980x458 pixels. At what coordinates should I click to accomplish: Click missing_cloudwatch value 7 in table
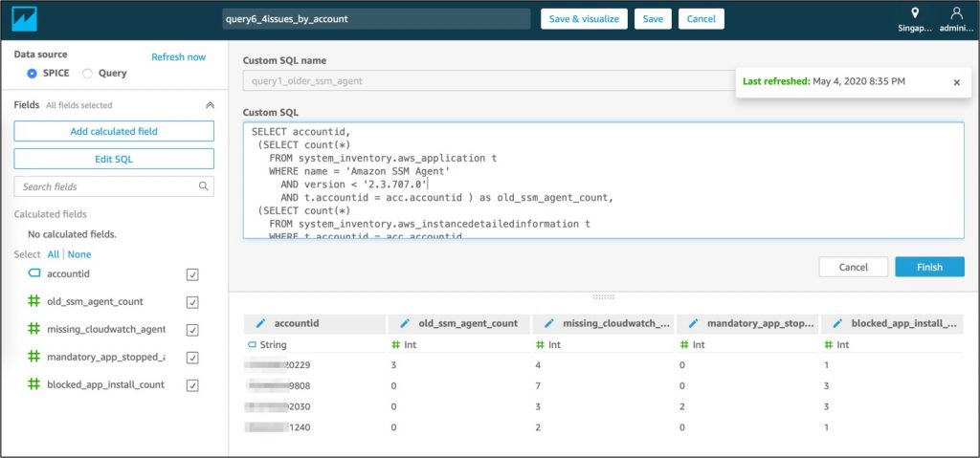(539, 386)
